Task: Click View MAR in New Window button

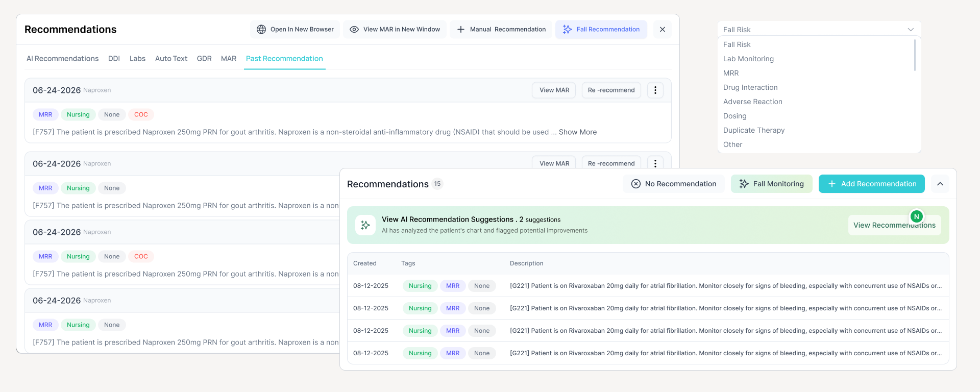Action: pos(395,30)
